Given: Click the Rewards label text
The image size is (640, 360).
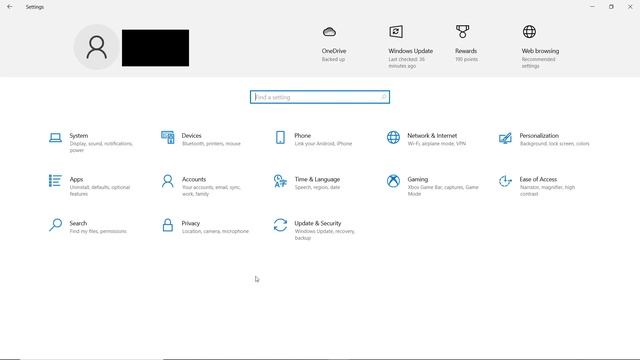Looking at the screenshot, I should (466, 51).
